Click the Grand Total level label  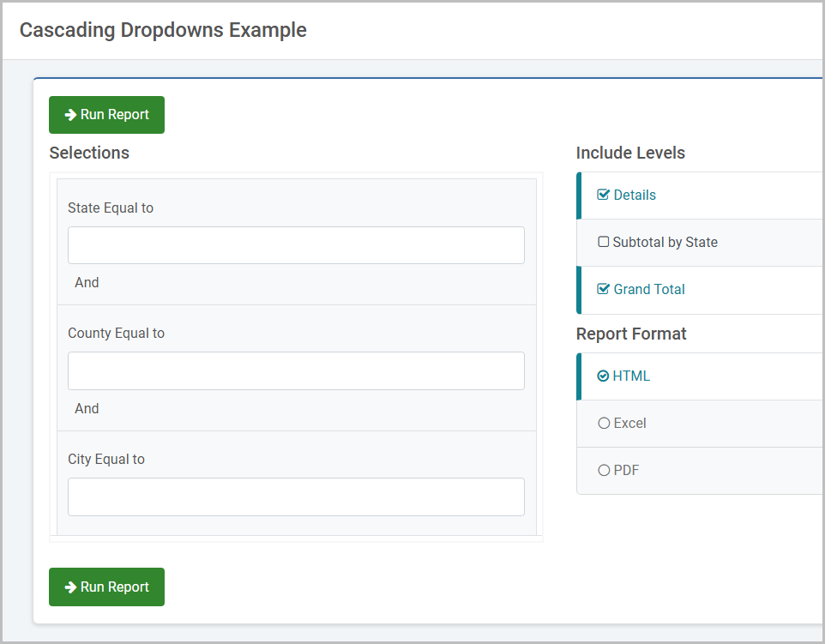(649, 289)
